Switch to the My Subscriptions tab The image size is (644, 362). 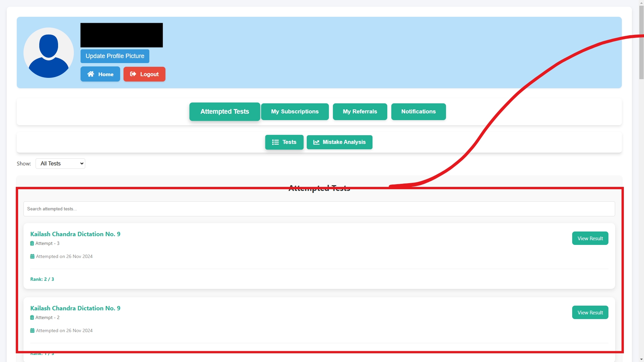[295, 111]
